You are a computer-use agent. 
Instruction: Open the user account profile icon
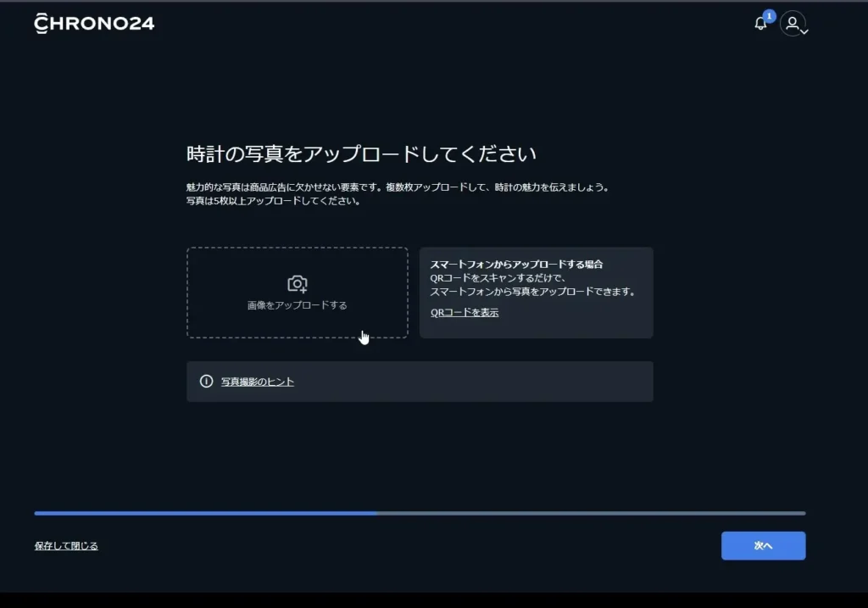tap(792, 23)
